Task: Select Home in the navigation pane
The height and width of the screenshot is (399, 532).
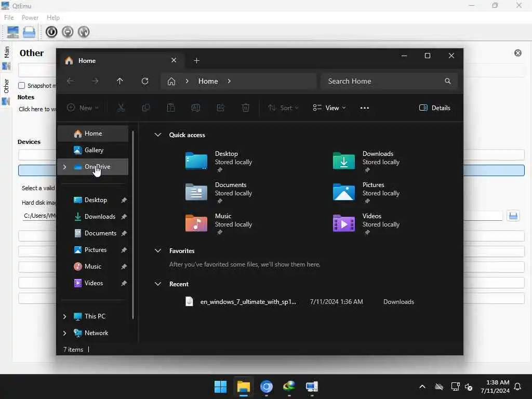Action: tap(93, 134)
